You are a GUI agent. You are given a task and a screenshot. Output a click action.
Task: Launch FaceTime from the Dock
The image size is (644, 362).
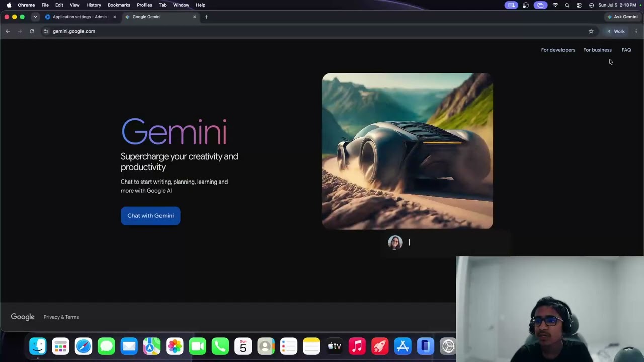click(198, 346)
